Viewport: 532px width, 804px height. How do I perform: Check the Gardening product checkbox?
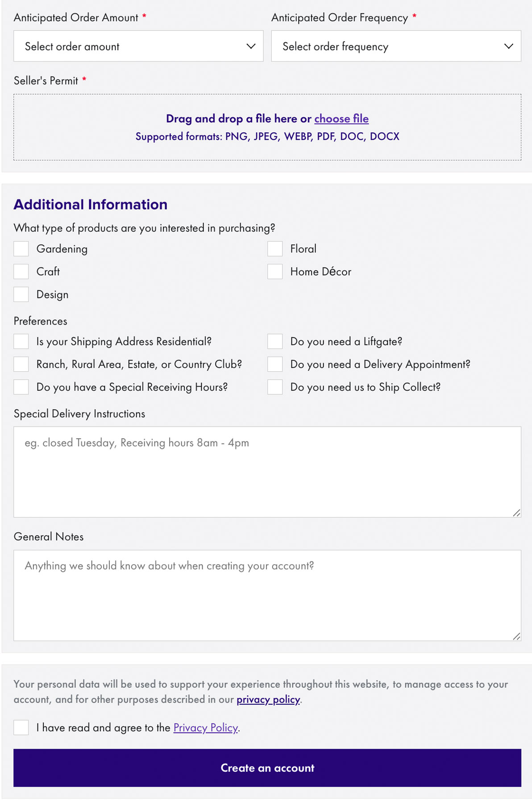pyautogui.click(x=21, y=249)
